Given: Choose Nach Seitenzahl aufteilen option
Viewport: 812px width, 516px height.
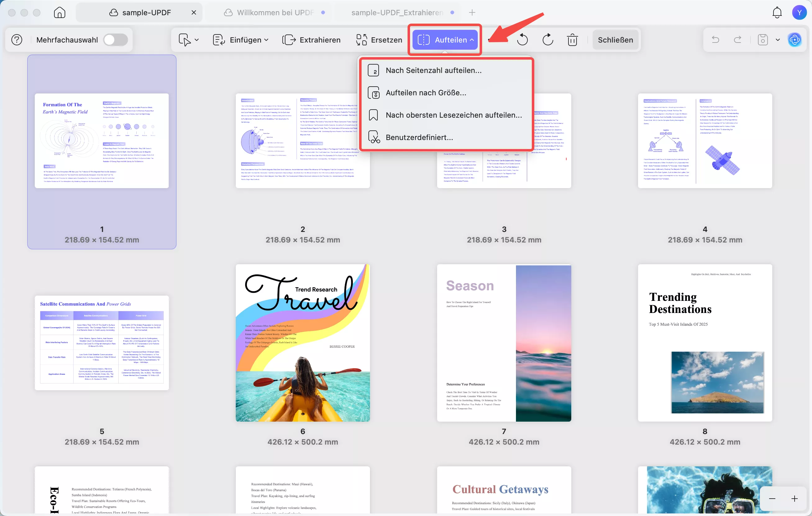Looking at the screenshot, I should pos(433,70).
